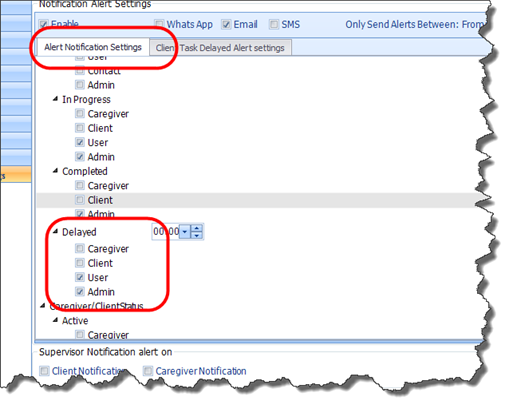This screenshot has height=409, width=513.
Task: Check Client under Completed
Action: pos(80,200)
